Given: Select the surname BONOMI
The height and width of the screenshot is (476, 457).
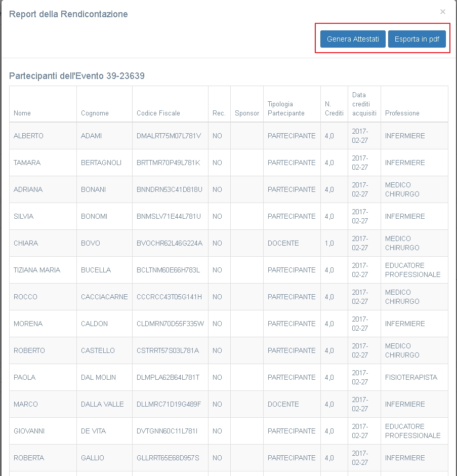Looking at the screenshot, I should (94, 216).
